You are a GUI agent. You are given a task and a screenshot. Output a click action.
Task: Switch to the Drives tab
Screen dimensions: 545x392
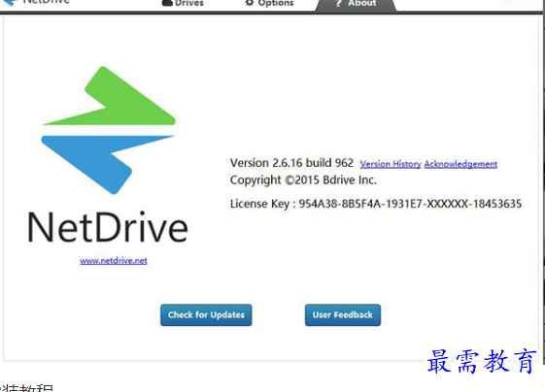pyautogui.click(x=183, y=3)
